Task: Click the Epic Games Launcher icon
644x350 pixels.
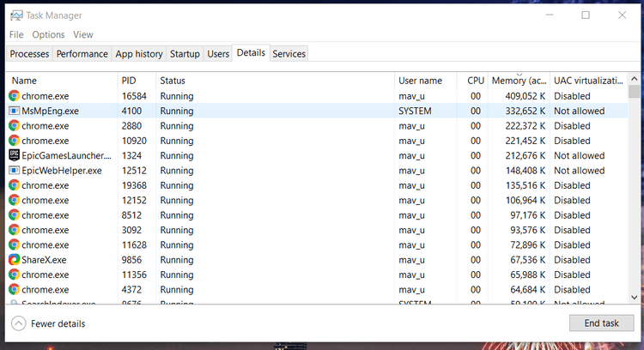Action: [x=14, y=155]
